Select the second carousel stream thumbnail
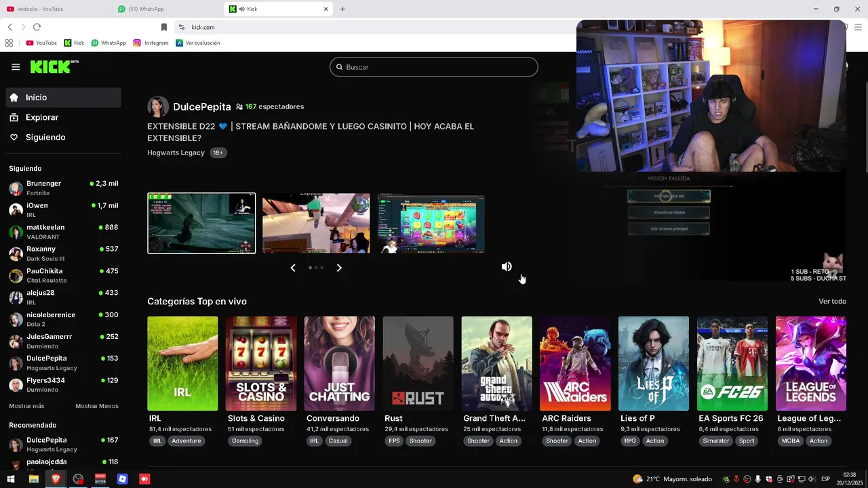This screenshot has height=488, width=868. point(316,224)
